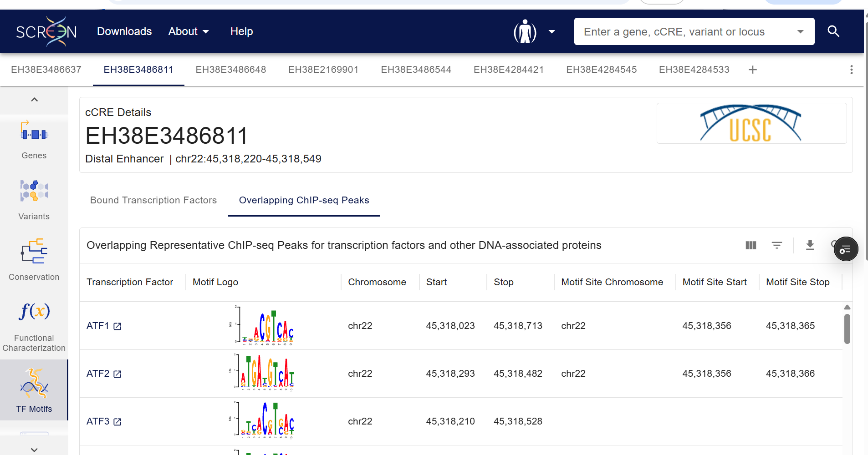Select tab EH38E3486811
868x455 pixels.
pos(138,70)
